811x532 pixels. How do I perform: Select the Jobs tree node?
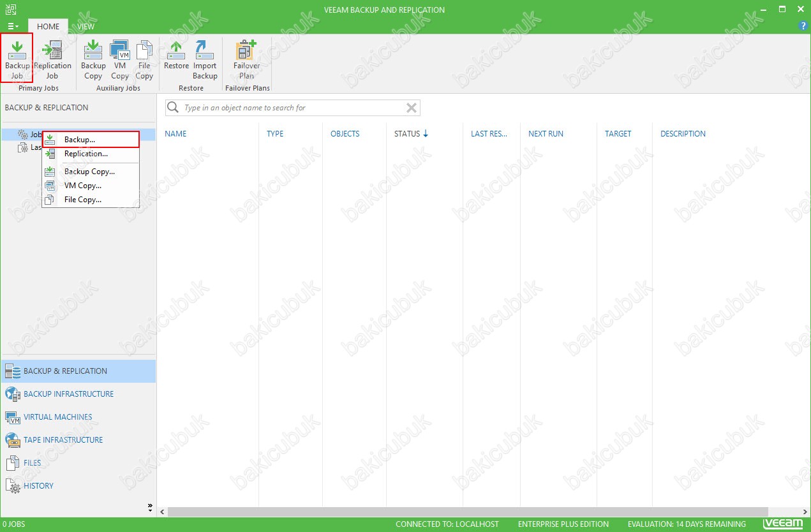click(29, 135)
